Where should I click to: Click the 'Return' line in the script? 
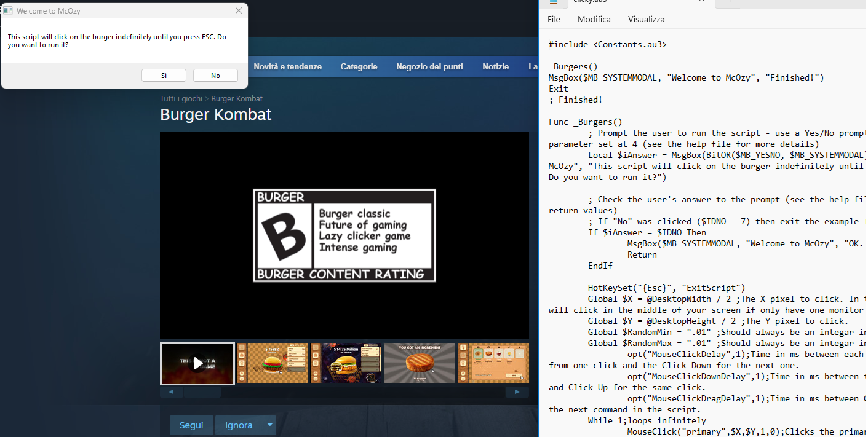point(642,254)
